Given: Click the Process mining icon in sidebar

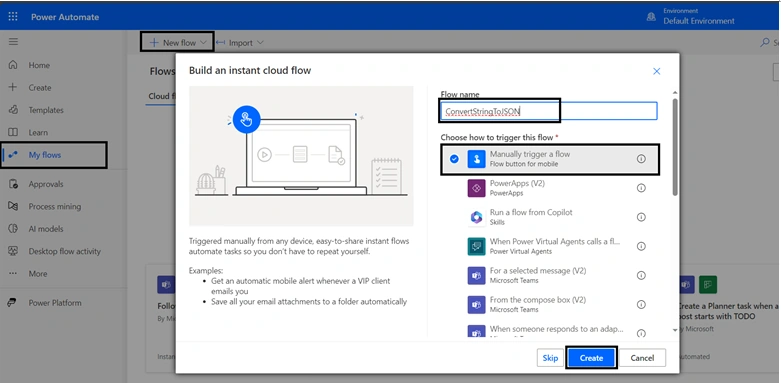Looking at the screenshot, I should pos(13,206).
